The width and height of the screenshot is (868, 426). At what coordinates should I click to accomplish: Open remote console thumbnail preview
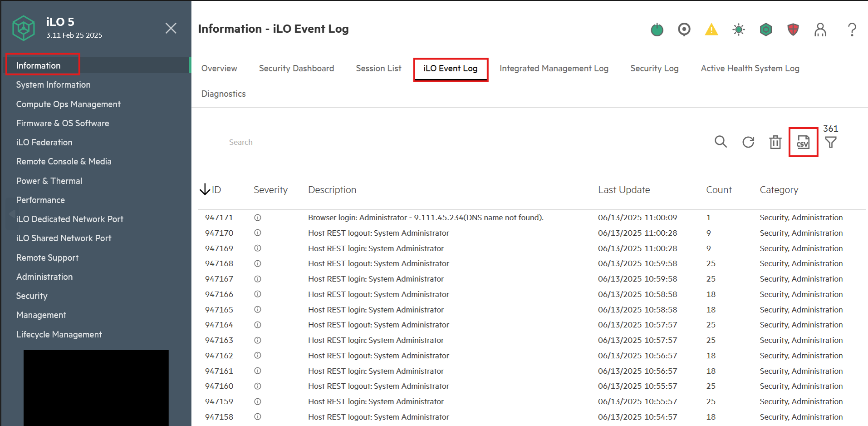click(x=96, y=388)
